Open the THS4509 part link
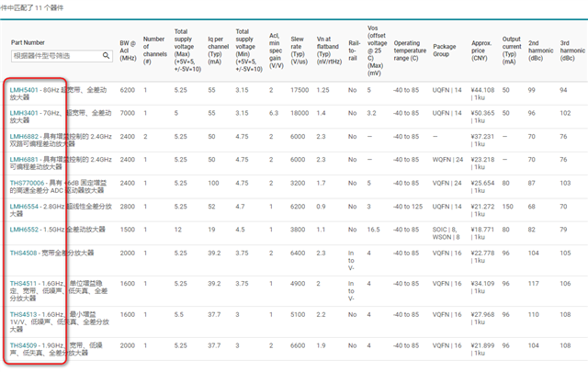 click(x=23, y=345)
